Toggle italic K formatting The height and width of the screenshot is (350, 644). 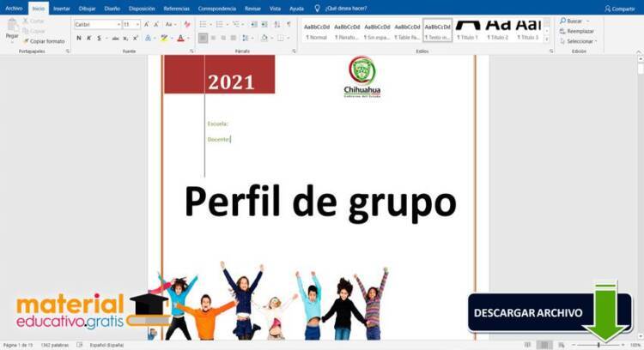coord(88,38)
